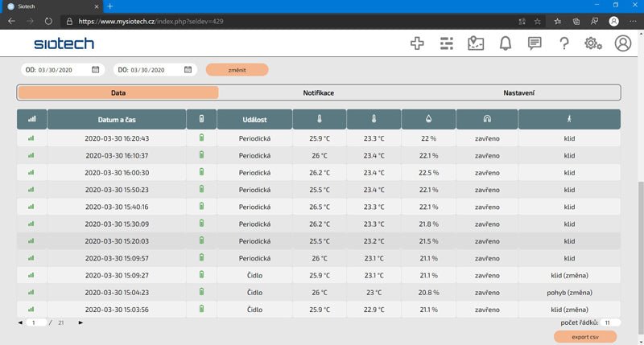
Task: Click the signal strength column header
Action: [31, 119]
